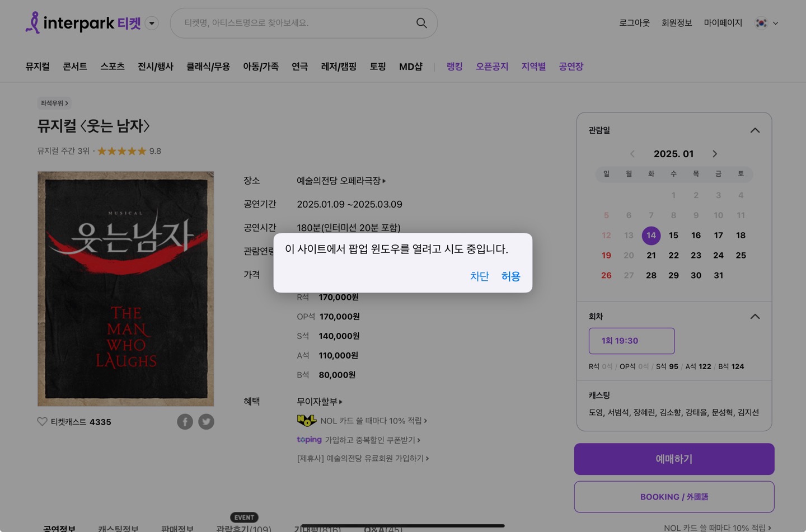The width and height of the screenshot is (806, 532).
Task: Expand 무이자할부 benefit details
Action: [320, 402]
